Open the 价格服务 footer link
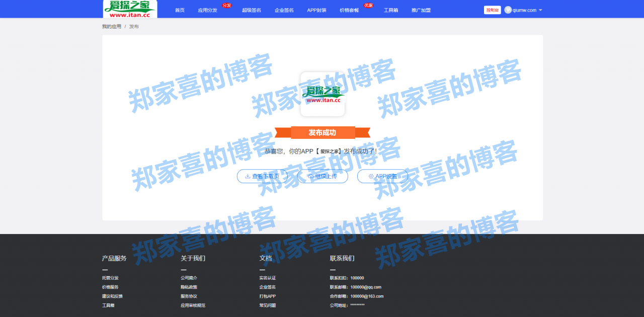 coord(110,287)
